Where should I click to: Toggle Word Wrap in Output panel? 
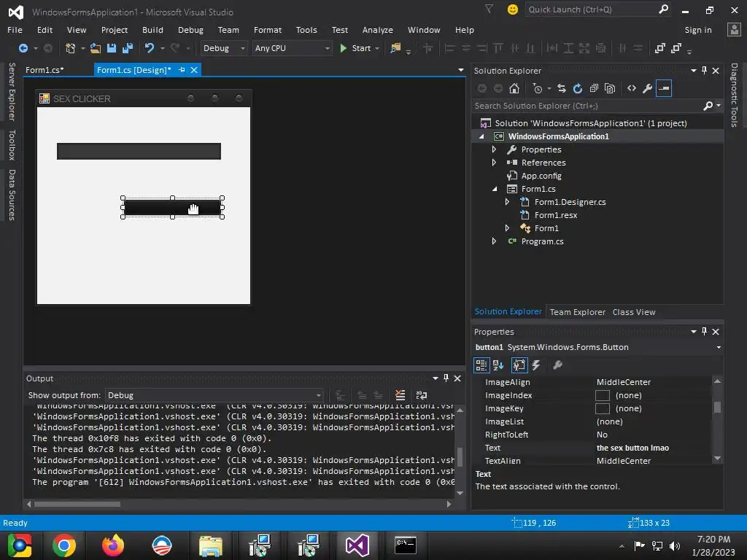[422, 394]
